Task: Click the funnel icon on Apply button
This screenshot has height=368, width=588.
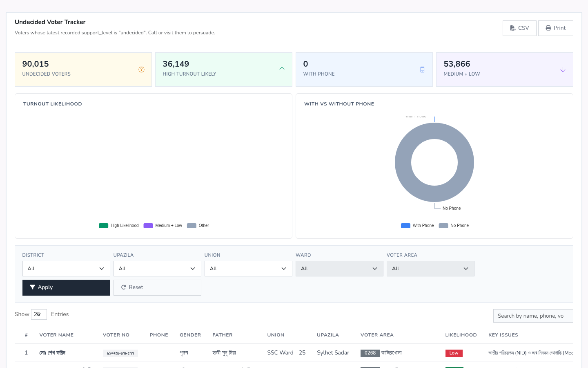Action: point(32,287)
